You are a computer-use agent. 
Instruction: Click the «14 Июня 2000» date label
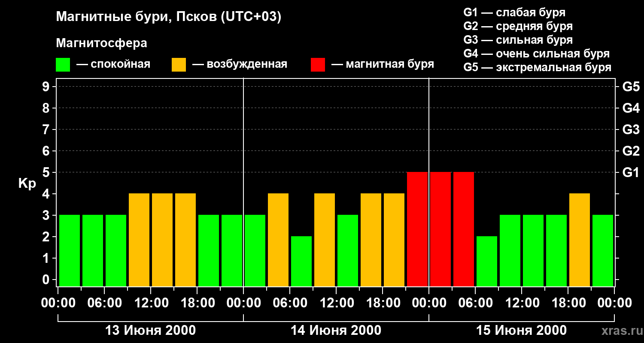pyautogui.click(x=336, y=331)
